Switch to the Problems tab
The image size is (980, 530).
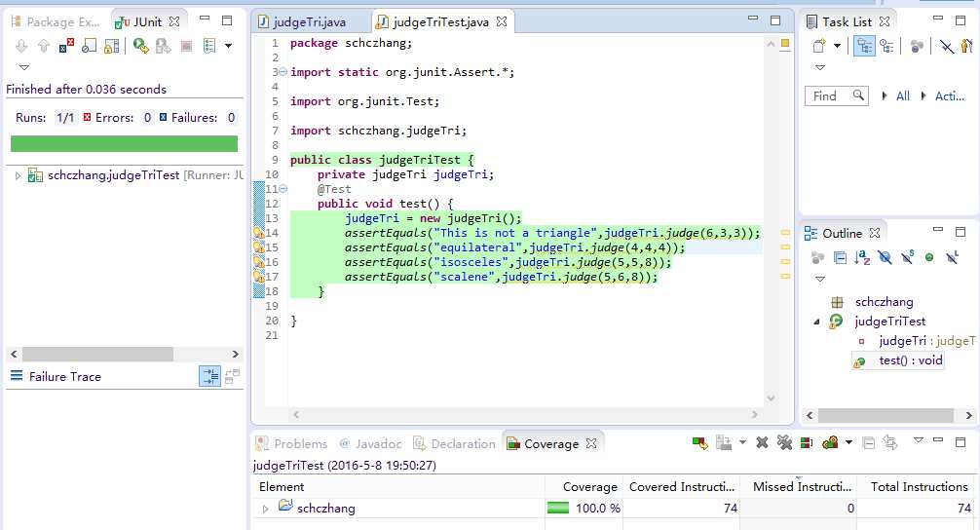tap(292, 443)
